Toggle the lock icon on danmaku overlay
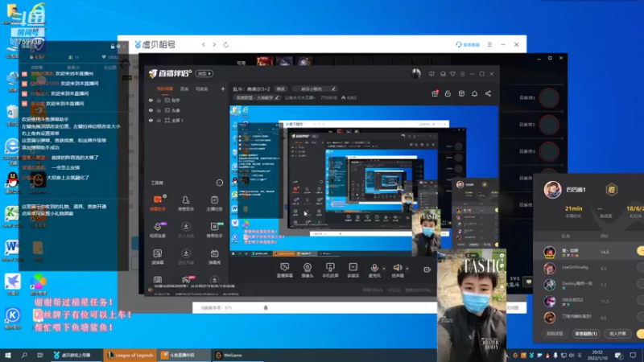This screenshot has width=644, height=362. [x=113, y=47]
